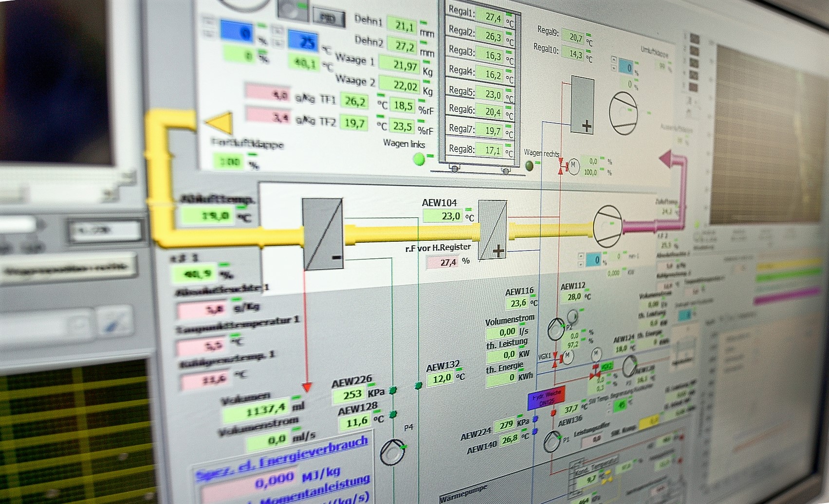Select r.F vor H.Register 27,4 % value

click(x=442, y=262)
